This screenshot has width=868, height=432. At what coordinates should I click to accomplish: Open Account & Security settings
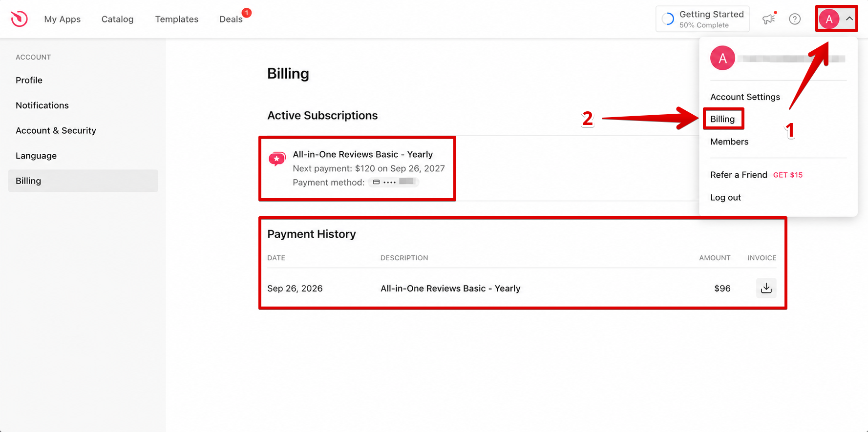pyautogui.click(x=83, y=130)
